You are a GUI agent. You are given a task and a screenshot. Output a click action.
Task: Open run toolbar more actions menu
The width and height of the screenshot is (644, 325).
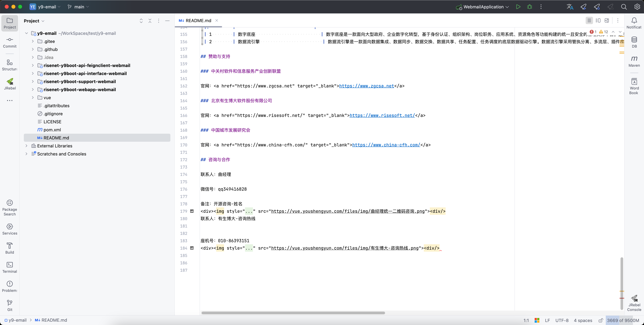point(541,7)
